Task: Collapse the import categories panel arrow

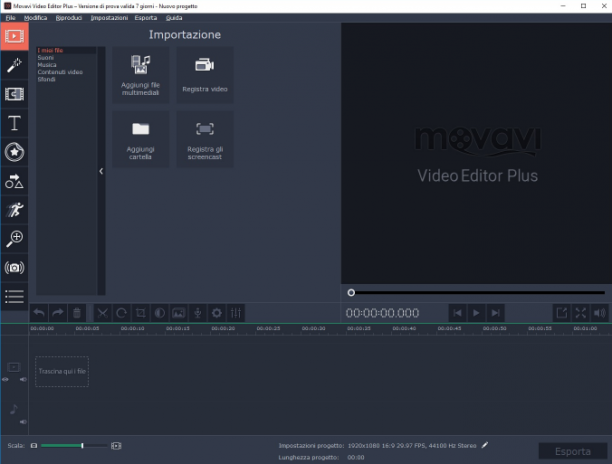Action: click(101, 171)
